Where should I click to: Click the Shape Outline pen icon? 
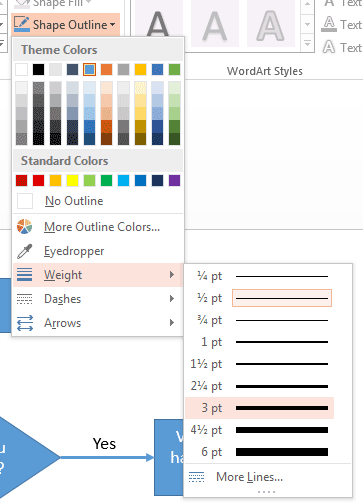pos(22,24)
